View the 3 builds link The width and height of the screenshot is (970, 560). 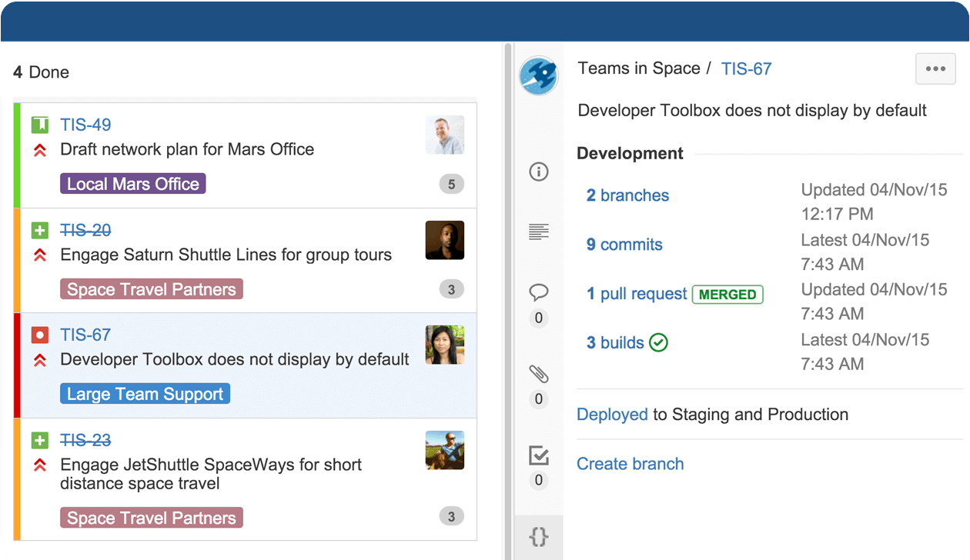click(615, 343)
